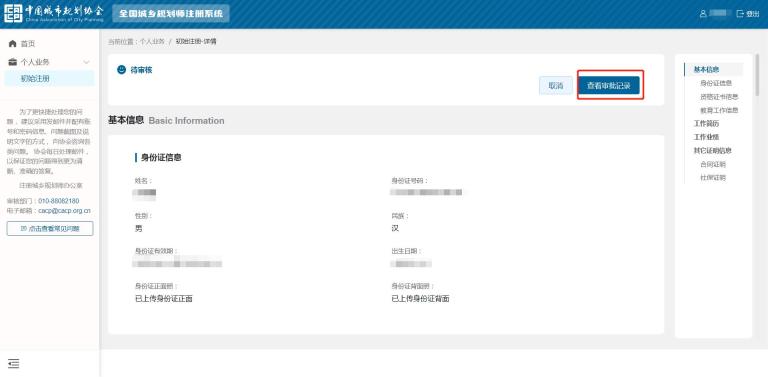Jump to 身份证信息 in the anchor list
768x377 pixels.
(716, 83)
